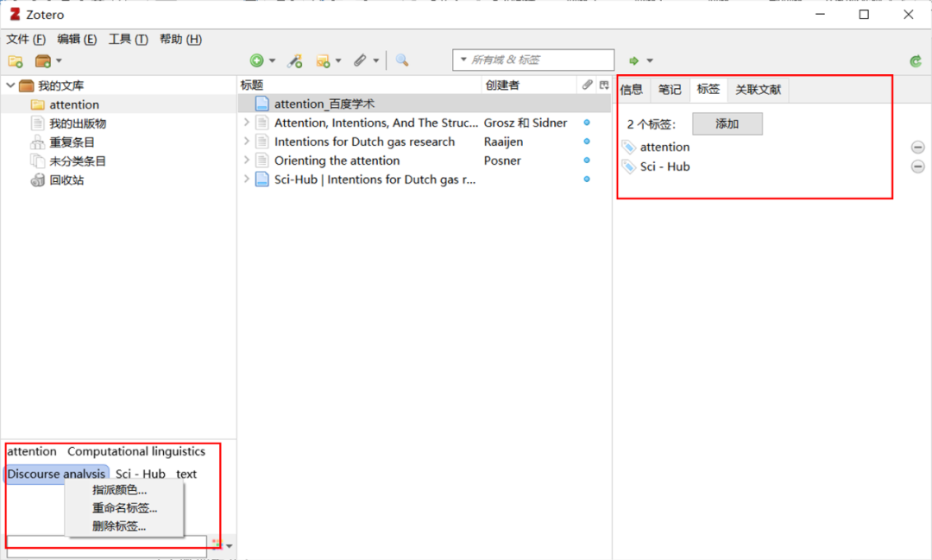Open the 文件 (F) menu
Screen dimensions: 932x560
[x=26, y=39]
